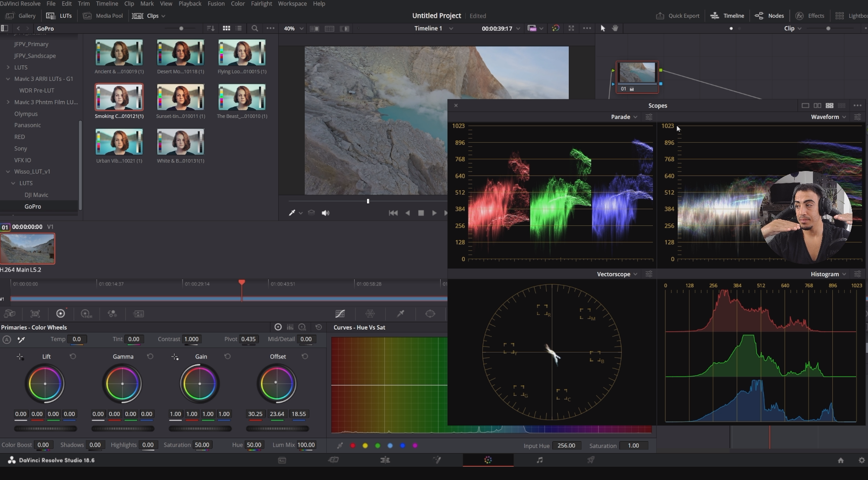The width and height of the screenshot is (868, 480).
Task: Select the Urban Vib LUT thumbnail
Action: pyautogui.click(x=119, y=142)
